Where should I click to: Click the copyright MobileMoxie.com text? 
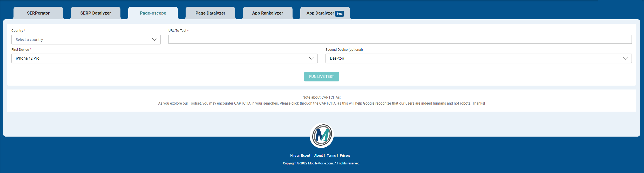[x=322, y=163]
